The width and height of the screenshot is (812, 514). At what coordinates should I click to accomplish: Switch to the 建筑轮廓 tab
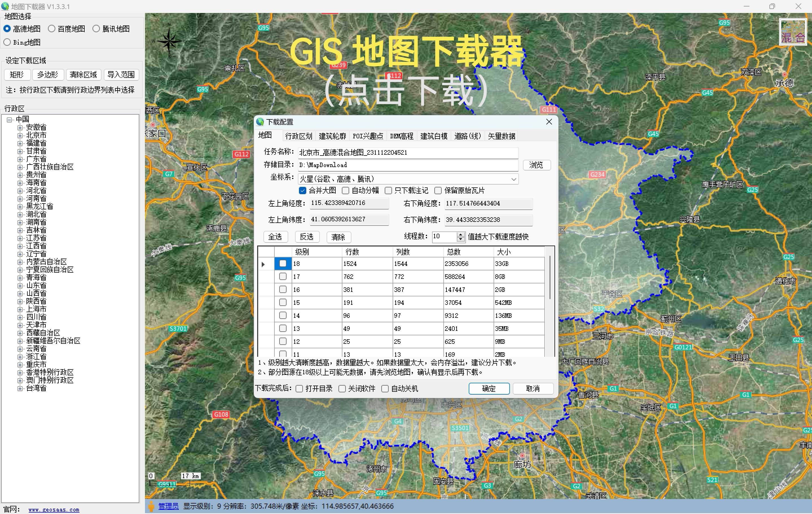pyautogui.click(x=332, y=136)
